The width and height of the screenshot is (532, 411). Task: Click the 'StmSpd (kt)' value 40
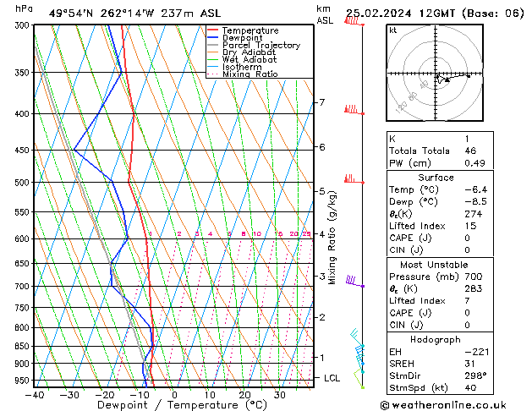pyautogui.click(x=470, y=387)
